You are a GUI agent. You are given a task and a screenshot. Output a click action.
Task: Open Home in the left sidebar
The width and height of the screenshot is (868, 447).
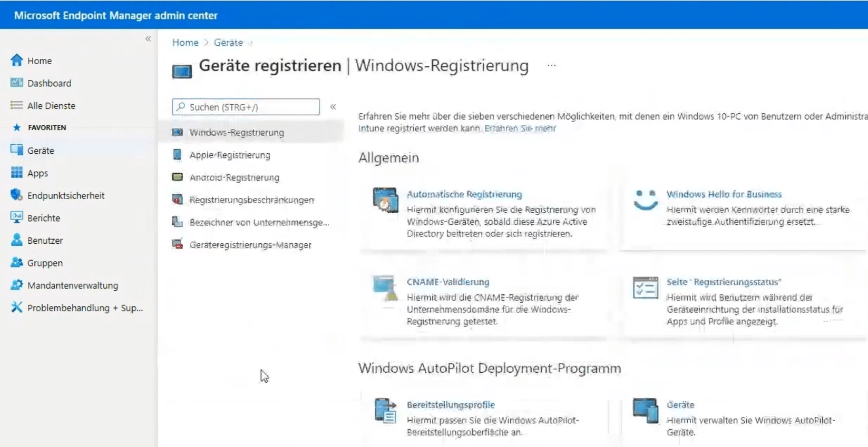[40, 61]
